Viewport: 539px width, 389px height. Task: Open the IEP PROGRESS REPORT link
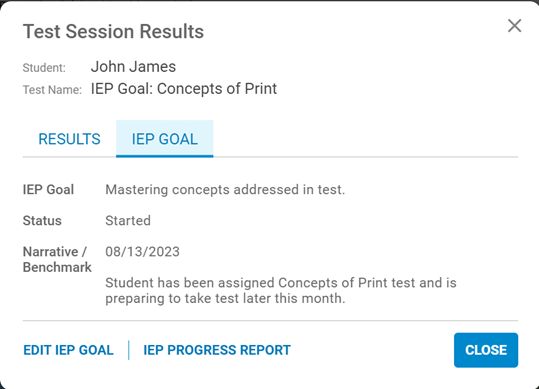pyautogui.click(x=217, y=350)
